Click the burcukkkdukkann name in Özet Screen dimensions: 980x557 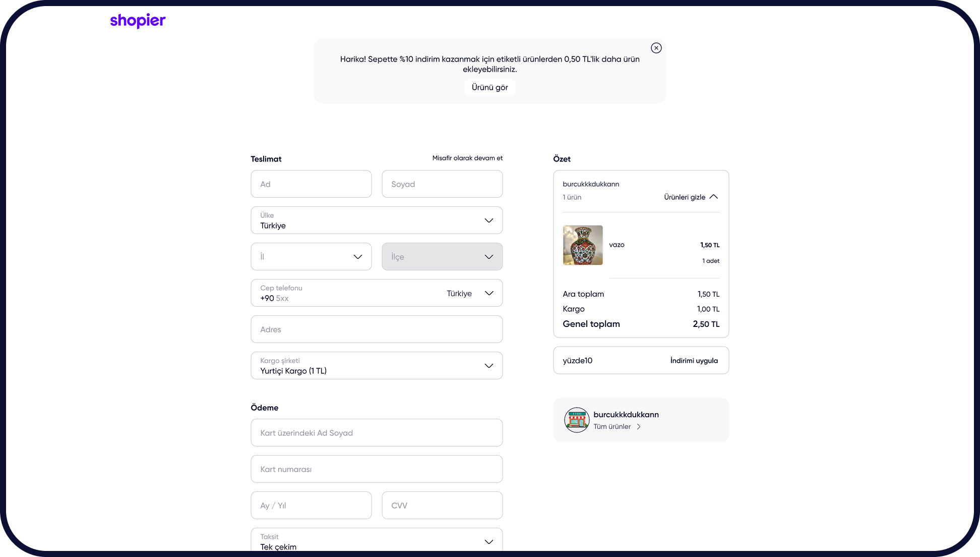[591, 184]
